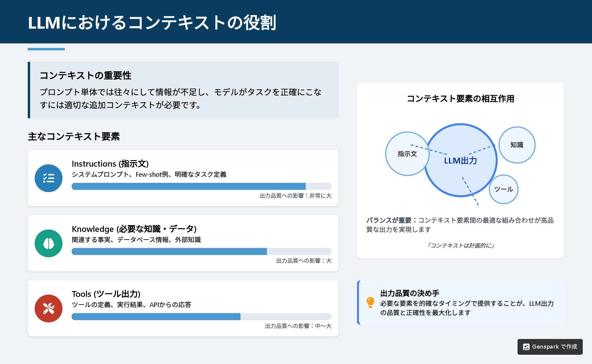Click the Knowledge impact progress bar

pyautogui.click(x=202, y=252)
